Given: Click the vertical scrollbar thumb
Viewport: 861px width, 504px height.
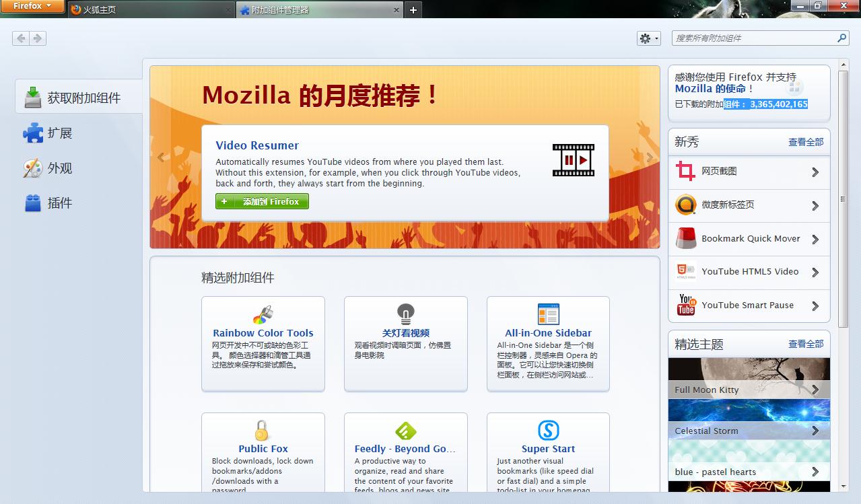Looking at the screenshot, I should point(843,199).
